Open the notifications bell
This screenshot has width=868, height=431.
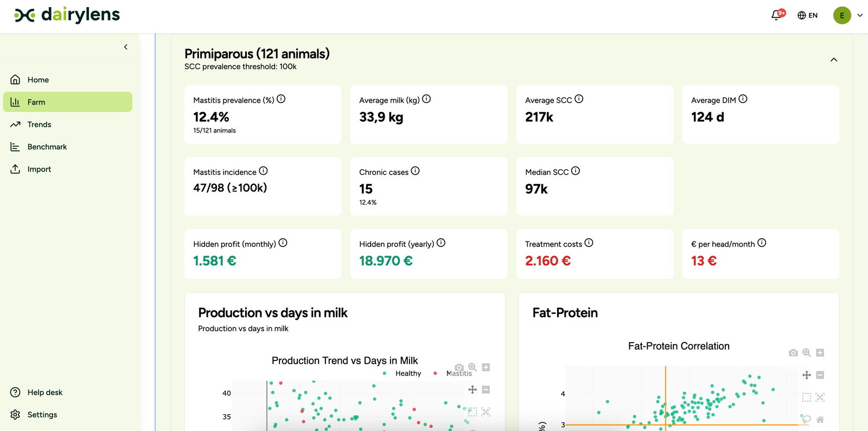click(x=777, y=15)
